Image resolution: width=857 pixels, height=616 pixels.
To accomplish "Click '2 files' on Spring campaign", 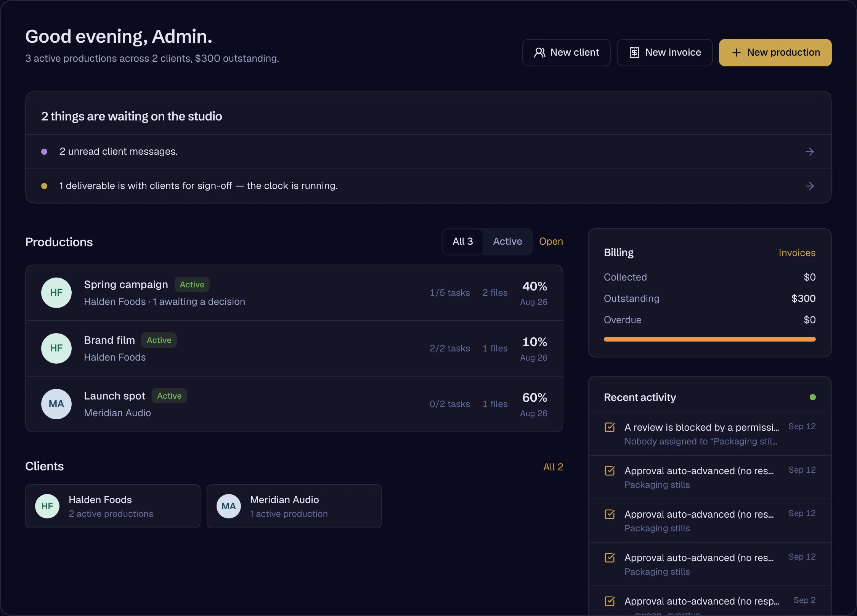I will (x=495, y=293).
